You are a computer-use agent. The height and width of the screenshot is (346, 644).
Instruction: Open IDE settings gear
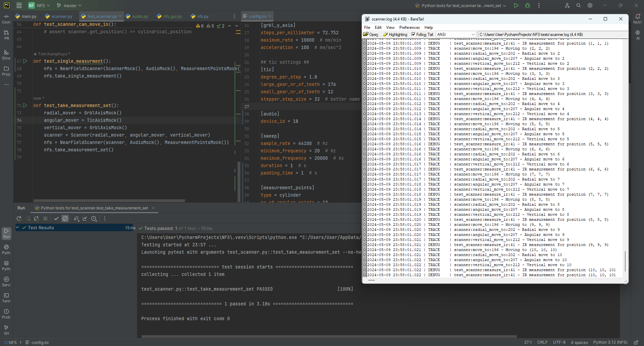tap(590, 5)
